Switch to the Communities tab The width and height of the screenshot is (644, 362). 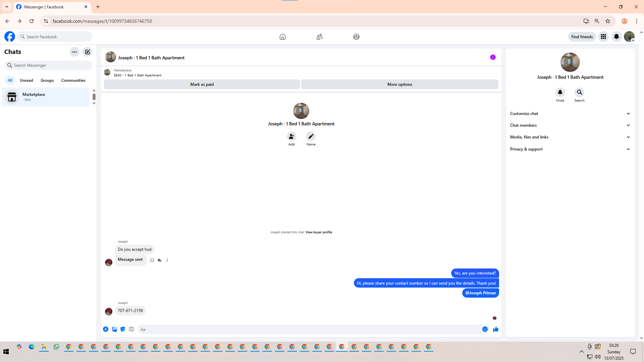[73, 80]
